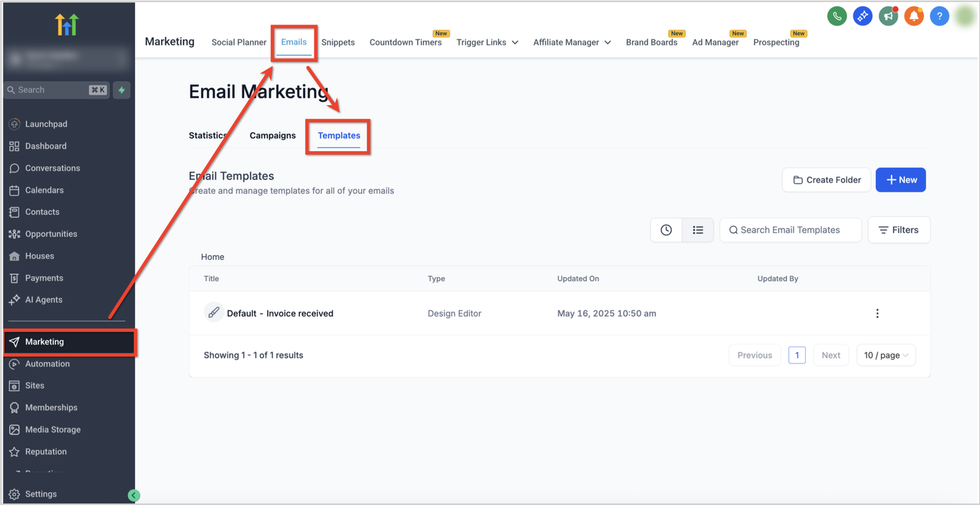Click the blue New button

click(x=900, y=180)
